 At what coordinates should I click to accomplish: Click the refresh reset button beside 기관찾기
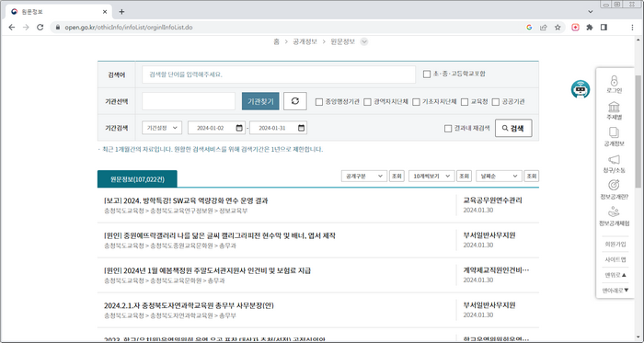click(x=295, y=101)
